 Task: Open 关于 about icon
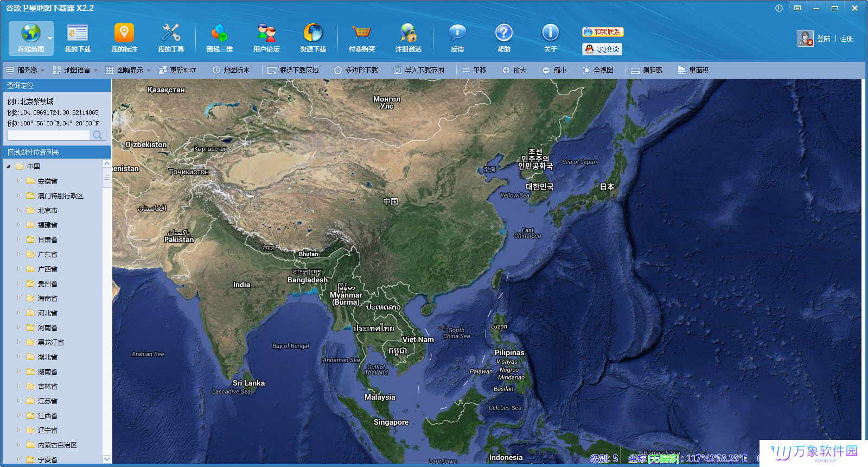pos(551,38)
